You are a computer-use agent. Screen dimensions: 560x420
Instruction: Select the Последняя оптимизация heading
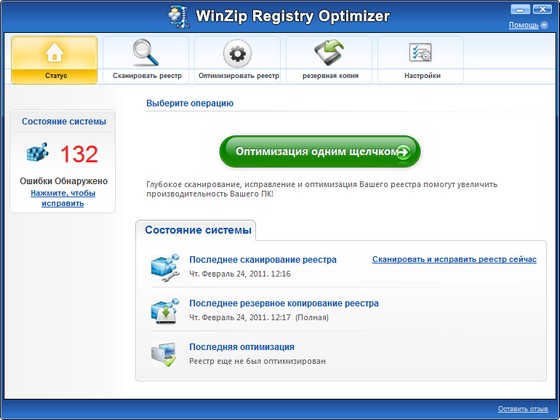[x=242, y=347]
